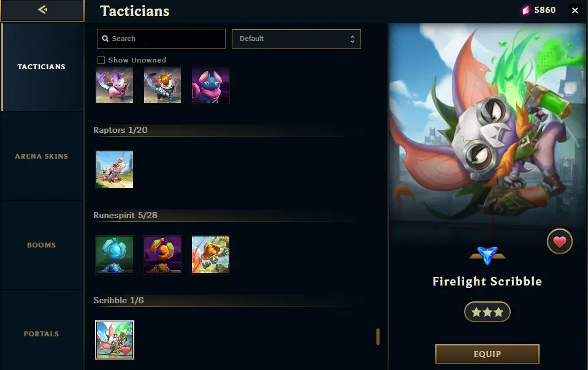
Task: Click the dropdown arrows on Default selector
Action: [352, 39]
